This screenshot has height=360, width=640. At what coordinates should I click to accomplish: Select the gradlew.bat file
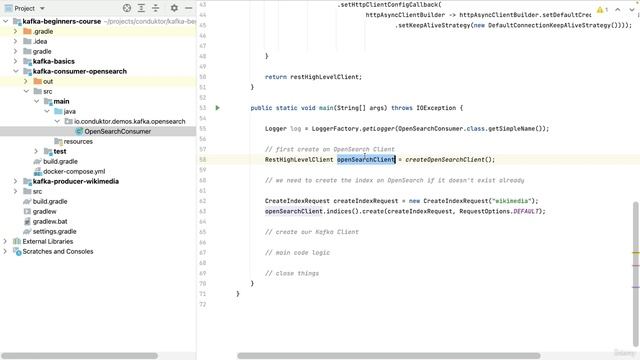click(x=50, y=221)
